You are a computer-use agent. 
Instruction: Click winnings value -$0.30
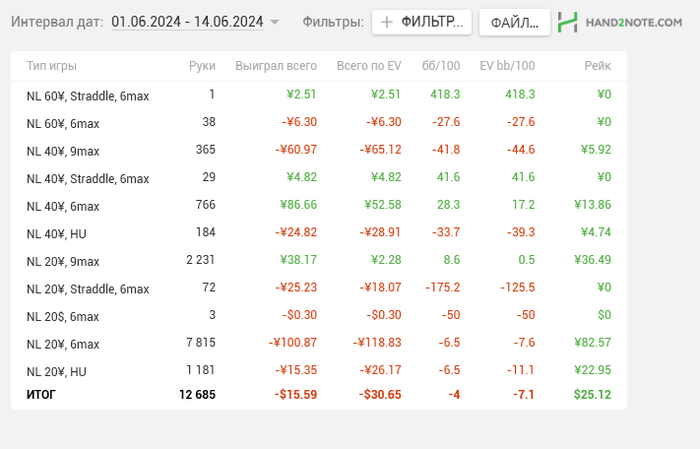(299, 315)
